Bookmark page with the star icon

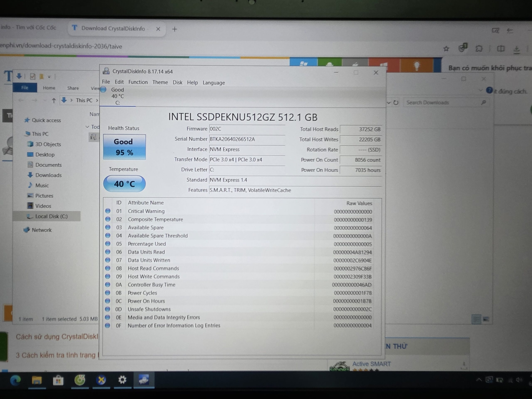click(446, 49)
